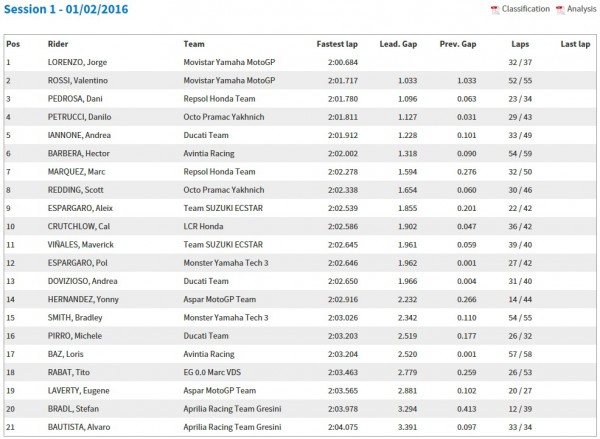Sort by the Pos column header

click(13, 44)
